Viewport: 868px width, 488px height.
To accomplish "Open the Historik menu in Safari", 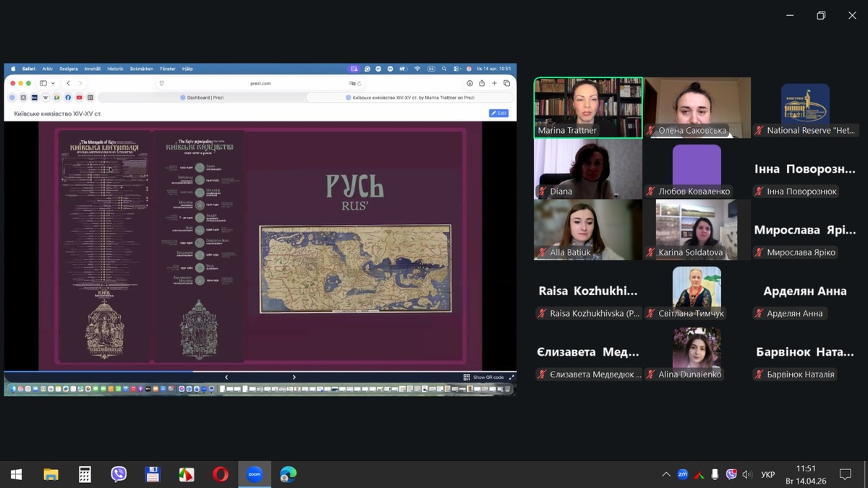I will (115, 69).
